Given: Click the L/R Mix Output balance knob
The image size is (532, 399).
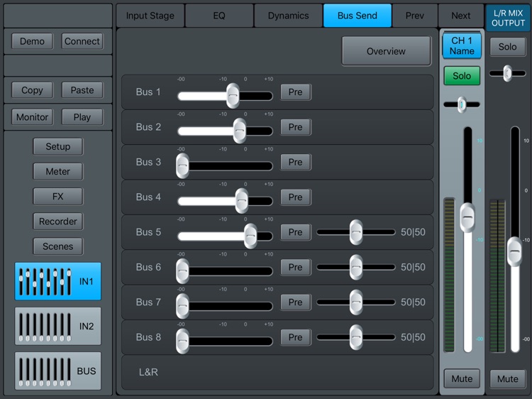Looking at the screenshot, I should click(508, 73).
